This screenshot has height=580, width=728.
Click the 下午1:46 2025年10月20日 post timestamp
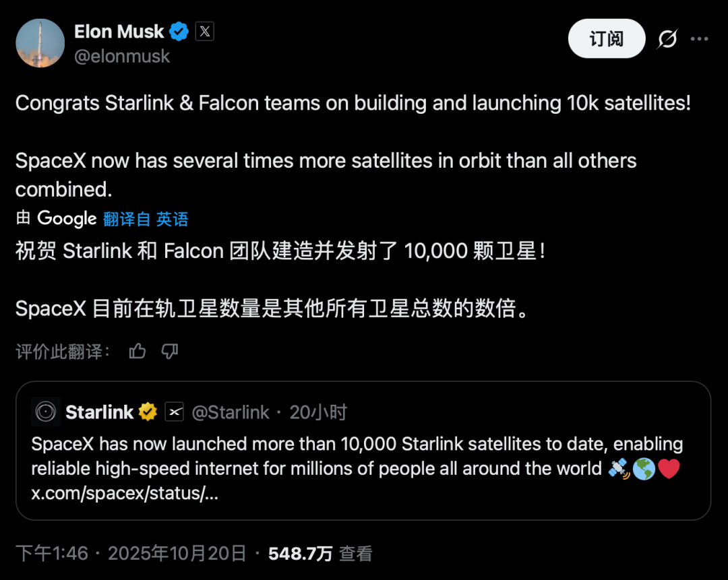131,554
